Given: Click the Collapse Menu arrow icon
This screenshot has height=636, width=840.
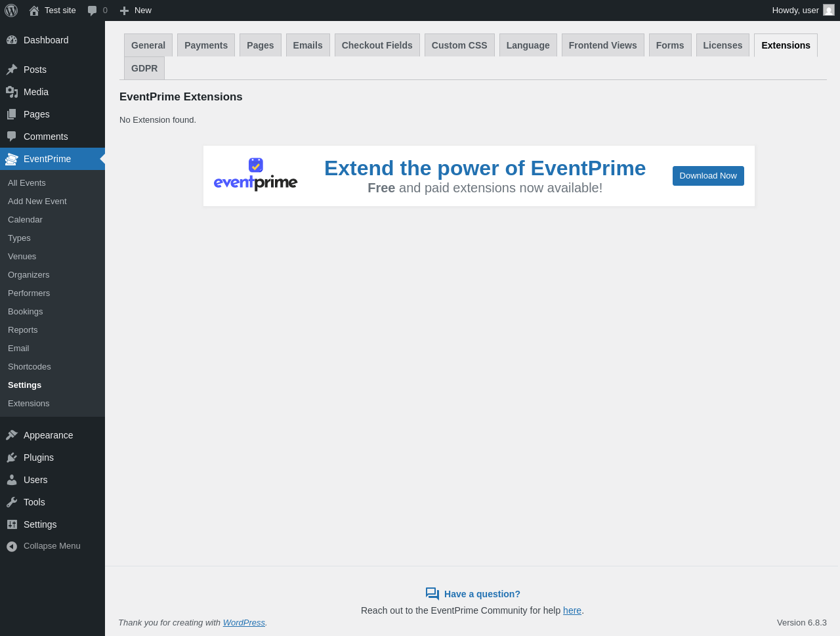Looking at the screenshot, I should pos(12,546).
